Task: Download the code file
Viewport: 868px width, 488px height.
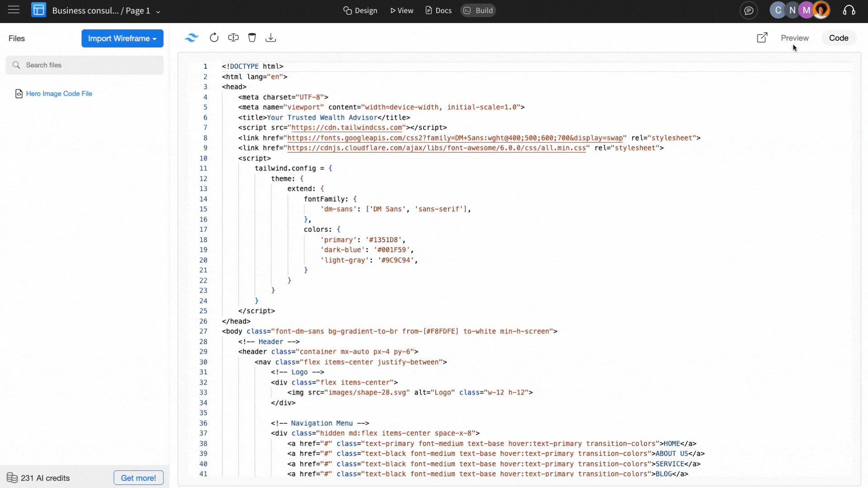Action: tap(271, 38)
